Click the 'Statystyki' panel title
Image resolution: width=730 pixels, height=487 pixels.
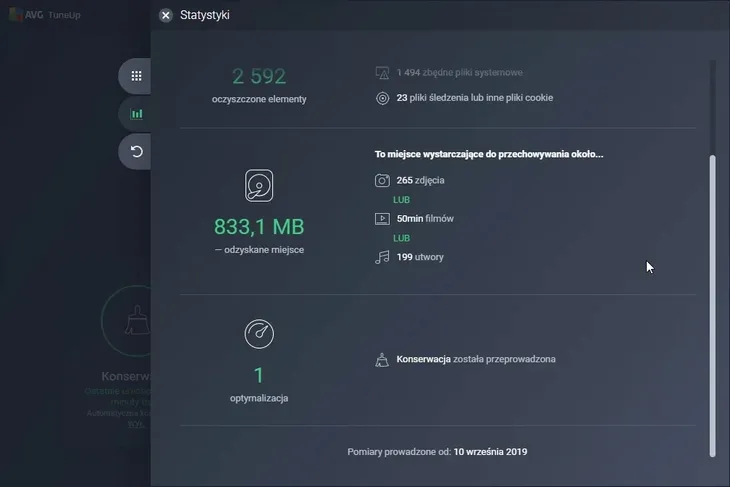tap(204, 15)
